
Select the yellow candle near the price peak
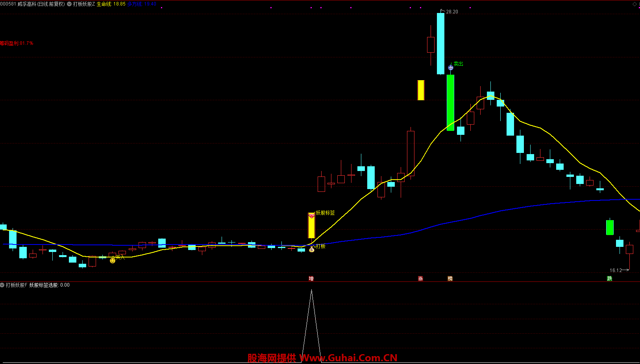pyautogui.click(x=421, y=90)
